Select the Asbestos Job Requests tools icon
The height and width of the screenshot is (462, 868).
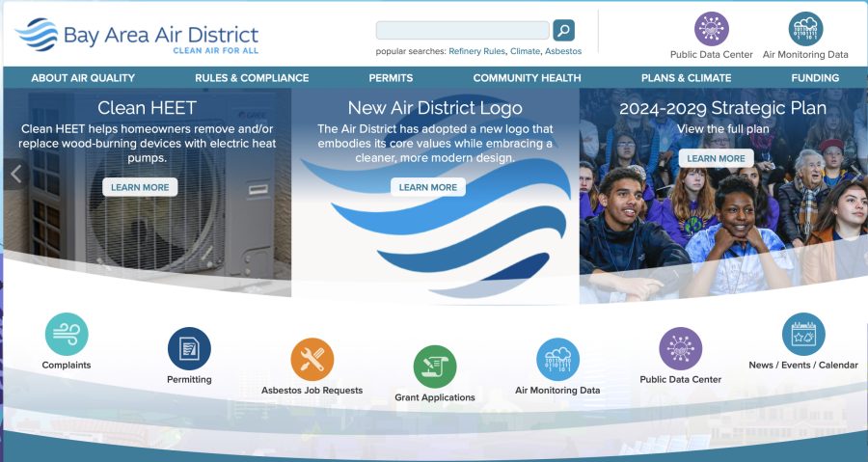(x=312, y=360)
